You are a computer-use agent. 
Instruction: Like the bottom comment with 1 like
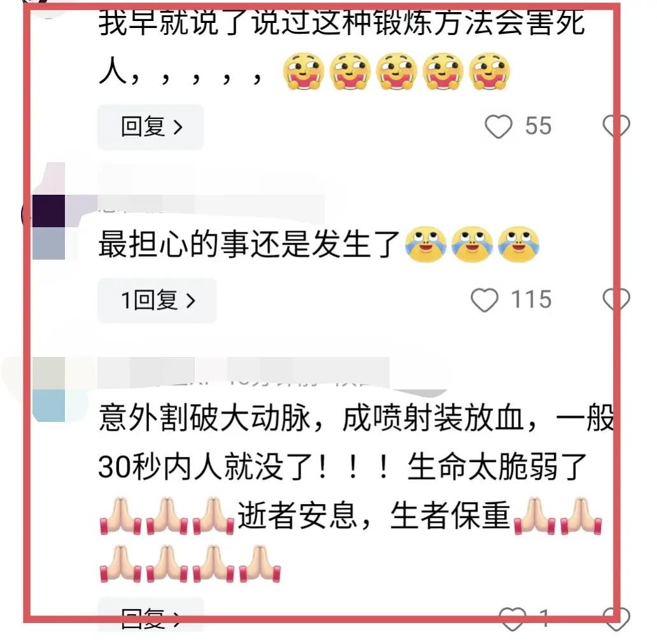pos(512,619)
